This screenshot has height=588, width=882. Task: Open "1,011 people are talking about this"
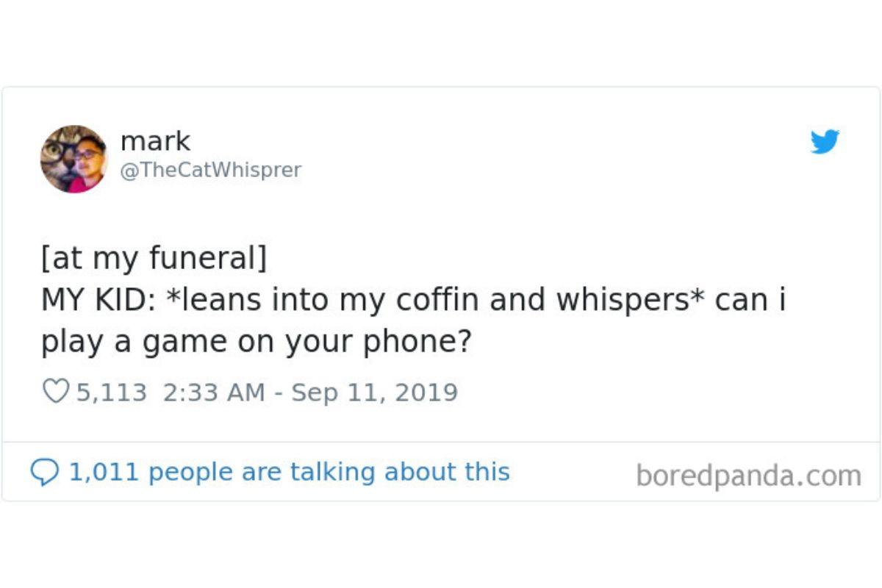click(x=289, y=471)
